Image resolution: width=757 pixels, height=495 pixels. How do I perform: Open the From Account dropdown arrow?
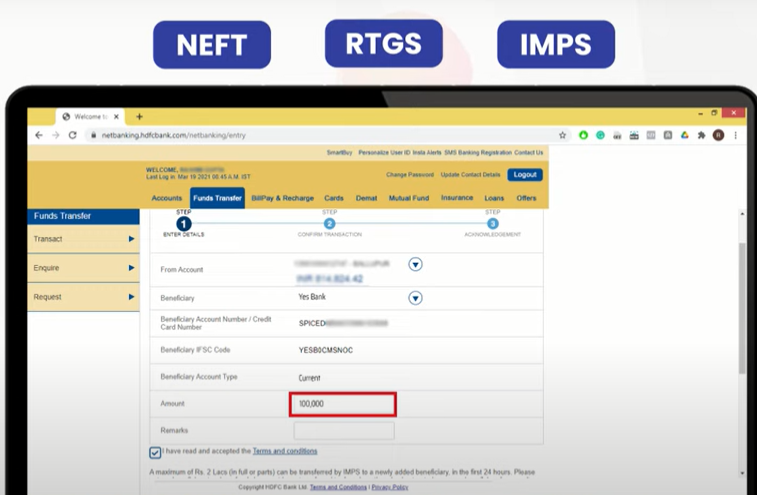(415, 264)
